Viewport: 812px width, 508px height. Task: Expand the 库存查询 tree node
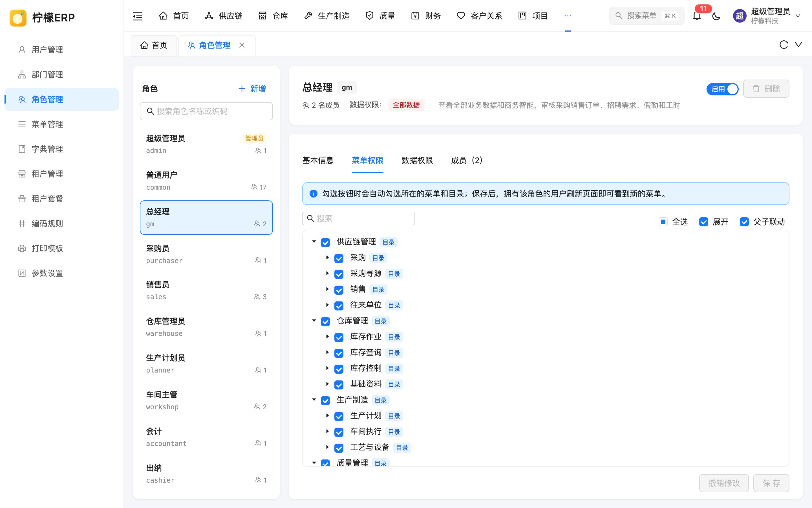coord(328,352)
